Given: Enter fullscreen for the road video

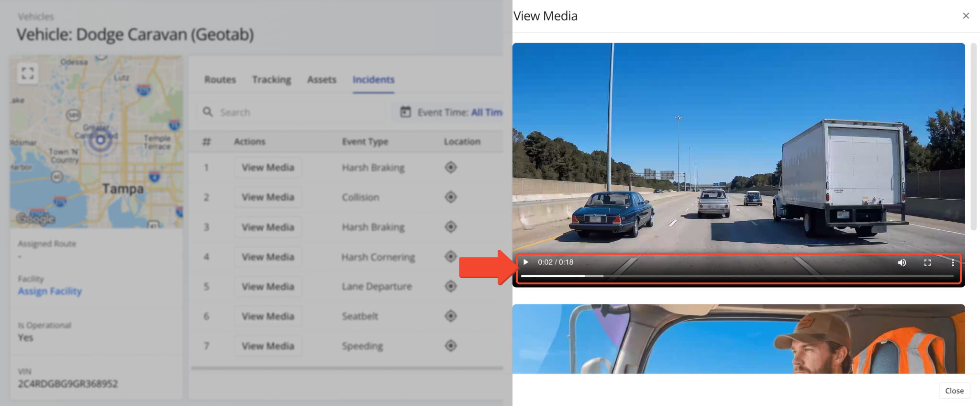Looking at the screenshot, I should coord(927,262).
